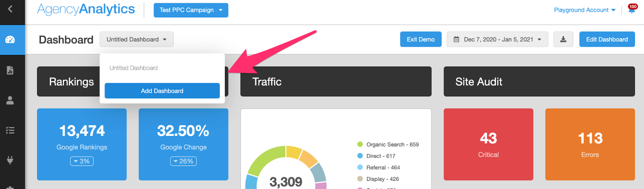Screen dimensions: 644x189
Task: Click the Organic Search - 659 legend entry
Action: coord(388,145)
